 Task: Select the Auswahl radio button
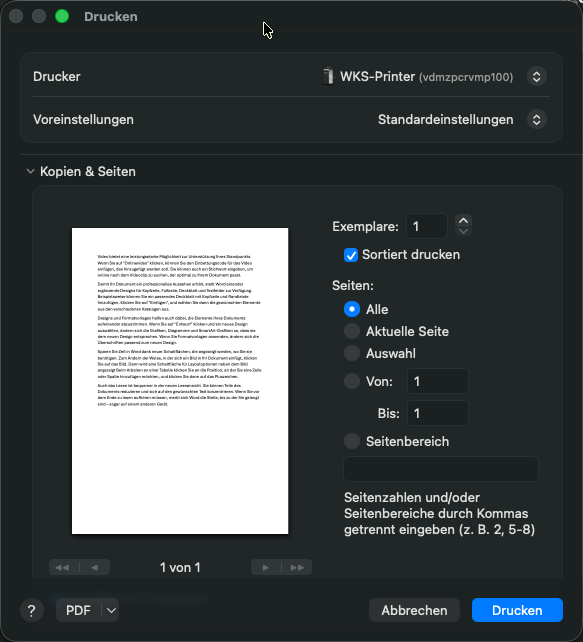pyautogui.click(x=352, y=353)
